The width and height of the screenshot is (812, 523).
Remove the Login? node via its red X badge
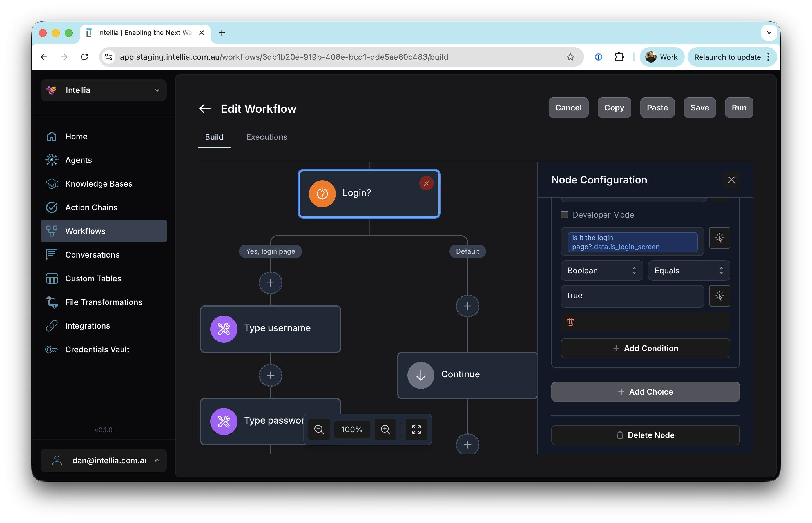pos(426,183)
